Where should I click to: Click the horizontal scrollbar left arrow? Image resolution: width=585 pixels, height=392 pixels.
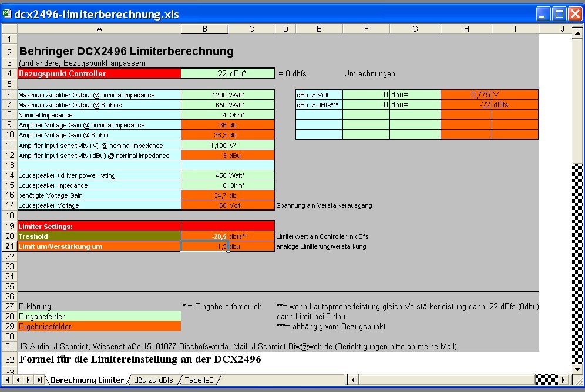[x=352, y=380]
